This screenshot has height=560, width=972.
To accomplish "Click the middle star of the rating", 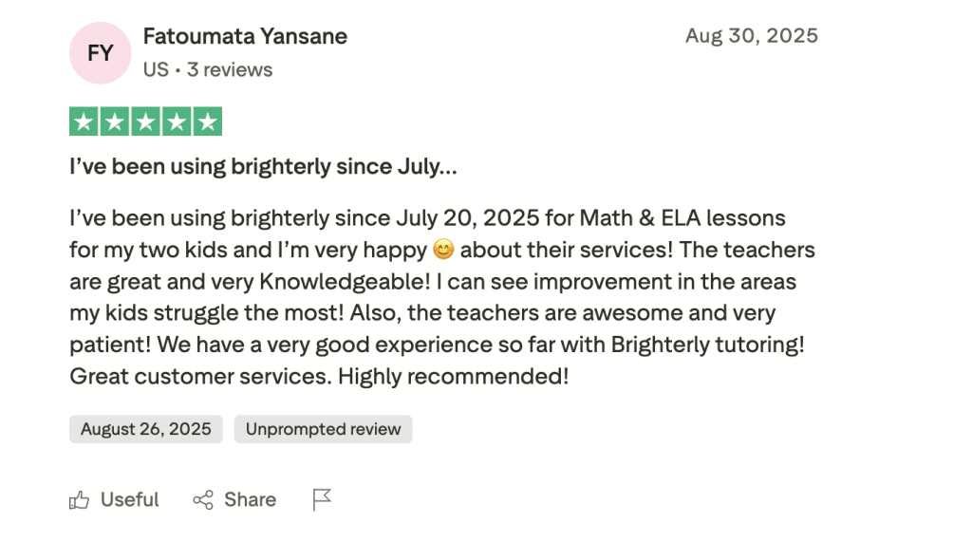I will 145,121.
